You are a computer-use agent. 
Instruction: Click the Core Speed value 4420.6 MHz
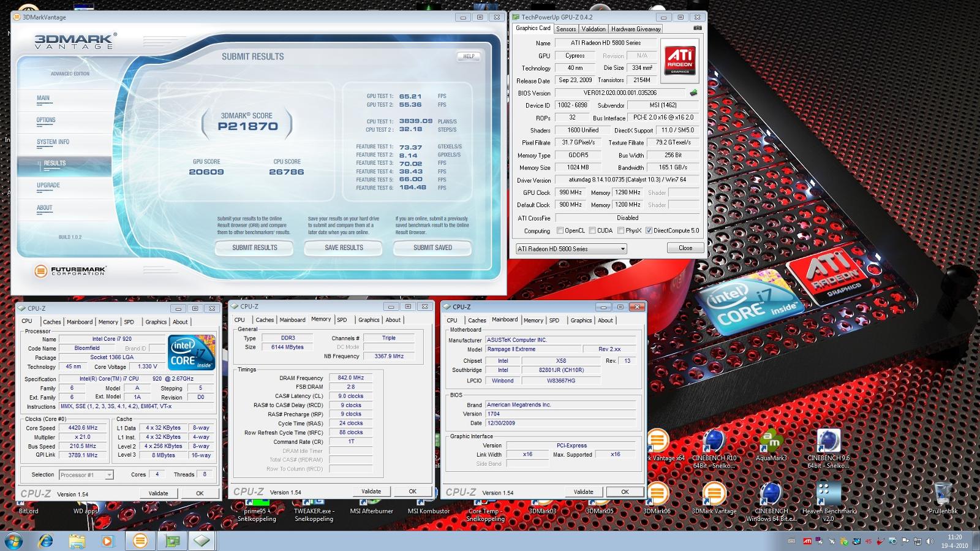pos(83,428)
